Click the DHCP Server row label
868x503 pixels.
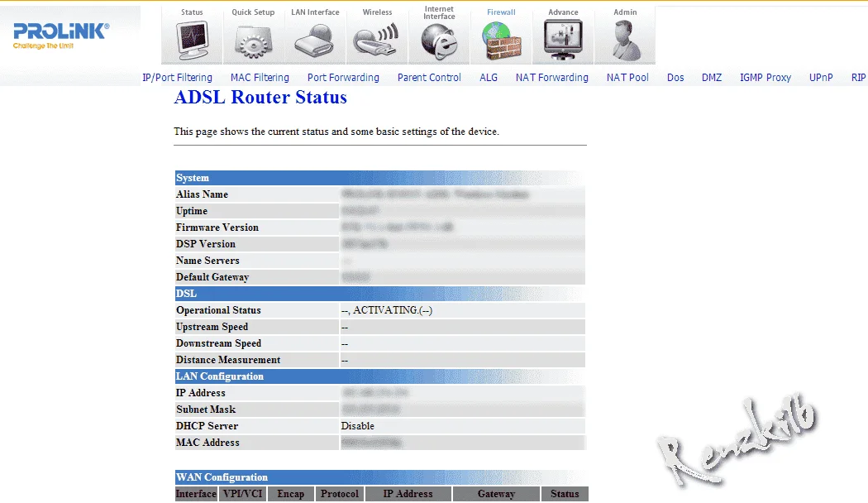tap(207, 426)
